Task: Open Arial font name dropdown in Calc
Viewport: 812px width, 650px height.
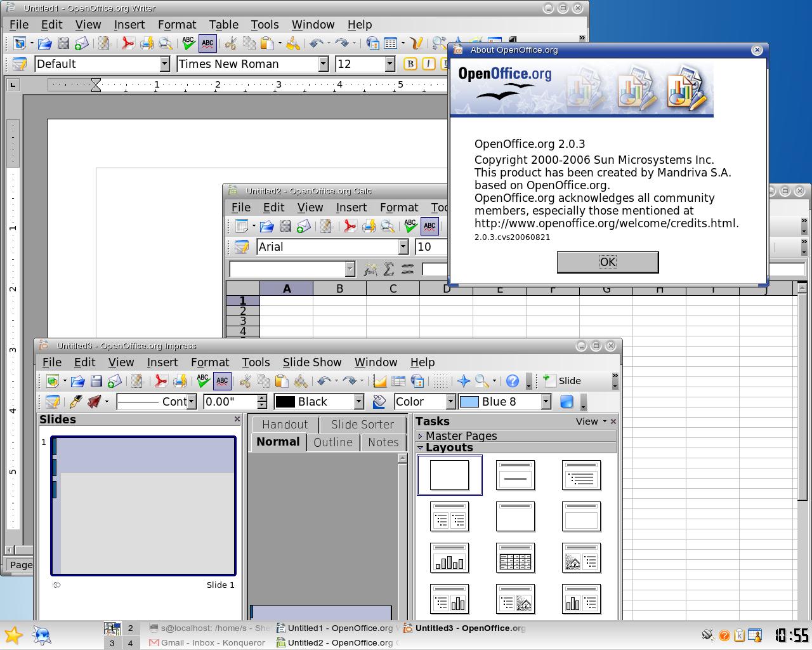Action: pyautogui.click(x=403, y=246)
